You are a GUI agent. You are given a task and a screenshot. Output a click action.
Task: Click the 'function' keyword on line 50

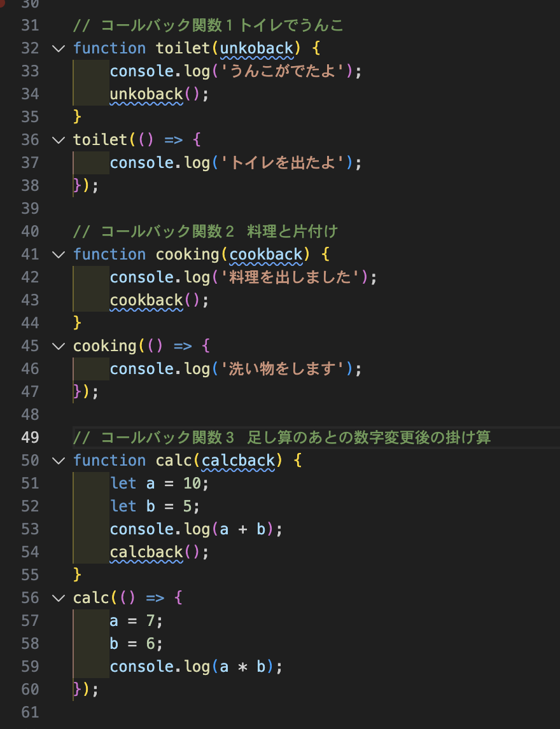coord(109,461)
